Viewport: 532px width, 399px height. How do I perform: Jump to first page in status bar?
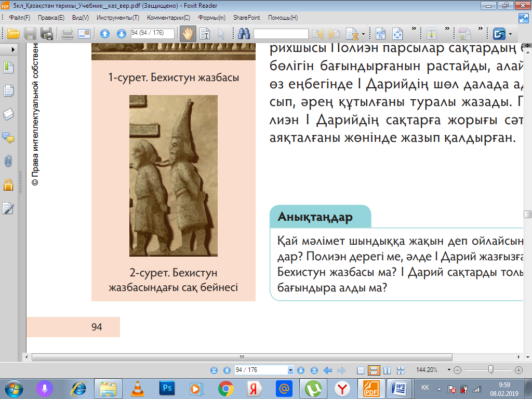[214, 370]
